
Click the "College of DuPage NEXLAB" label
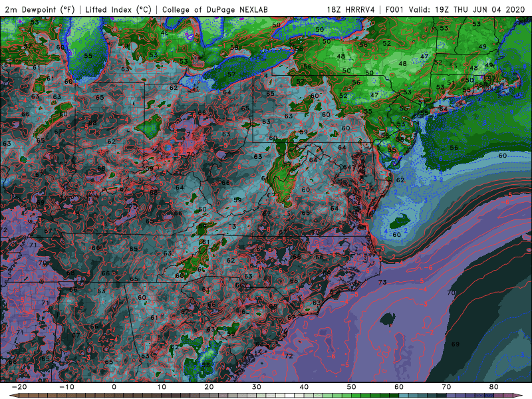click(x=215, y=10)
